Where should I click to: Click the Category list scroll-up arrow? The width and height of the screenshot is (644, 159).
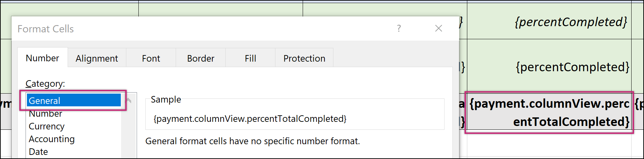coord(129,100)
